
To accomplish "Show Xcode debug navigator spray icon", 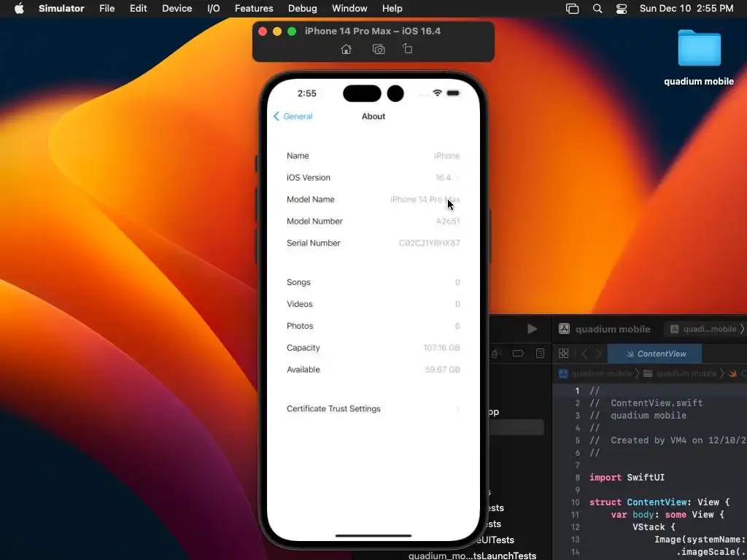I will tap(496, 354).
